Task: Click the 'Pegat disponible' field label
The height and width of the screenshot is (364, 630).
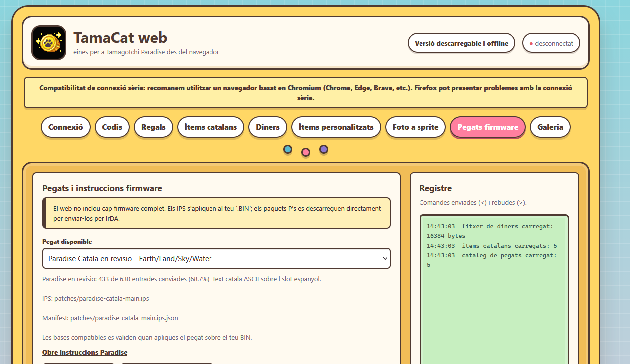Action: tap(67, 242)
